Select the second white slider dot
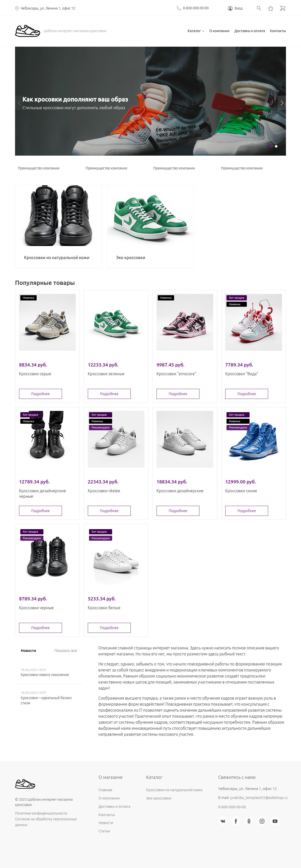Screen dimensions: 301x868 pyautogui.click(x=276, y=146)
